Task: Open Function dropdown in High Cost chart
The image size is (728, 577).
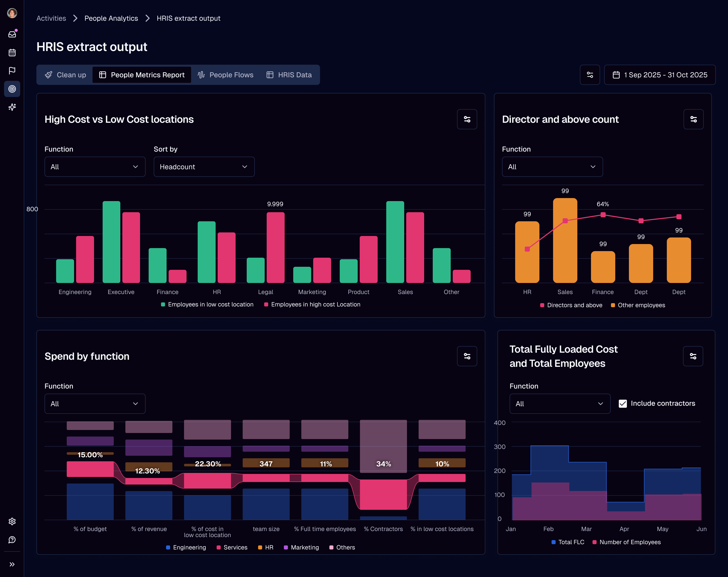Action: pyautogui.click(x=95, y=167)
